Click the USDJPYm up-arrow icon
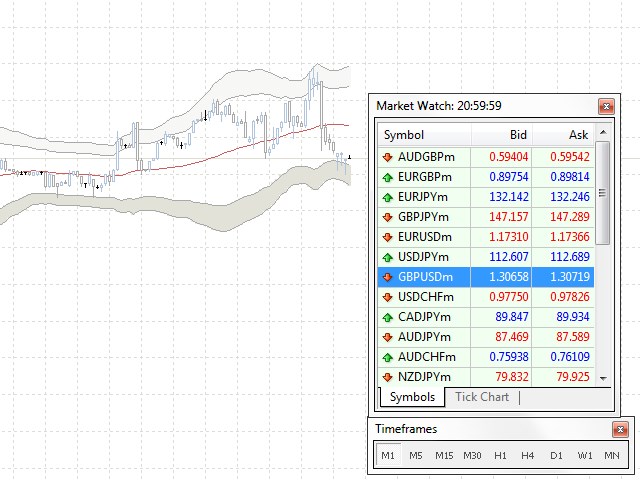 point(387,257)
